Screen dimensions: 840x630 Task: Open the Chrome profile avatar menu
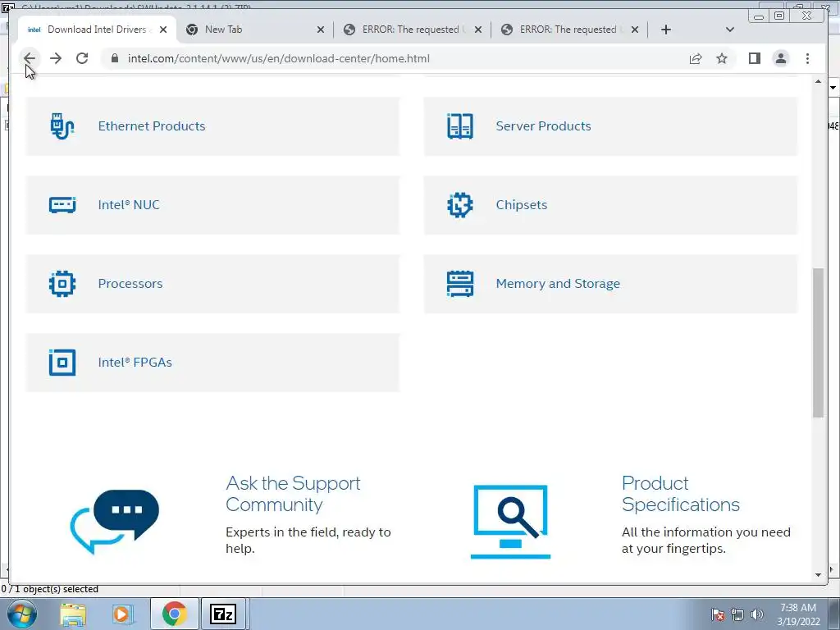[781, 58]
